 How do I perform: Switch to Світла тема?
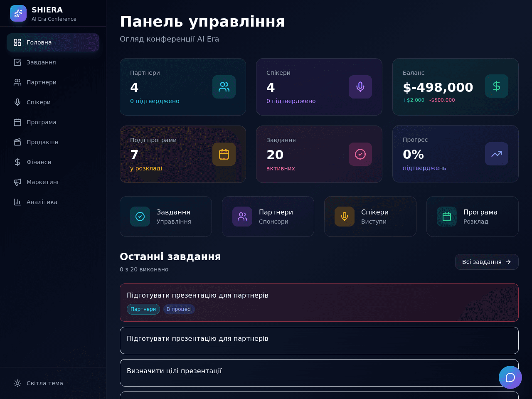click(x=53, y=383)
